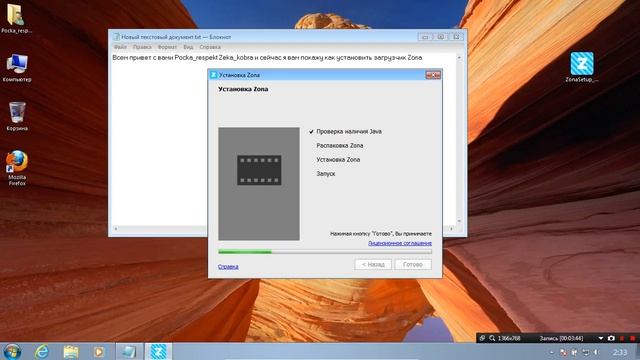
Task: Switch to the Notepad taskbar button
Action: pos(129,351)
